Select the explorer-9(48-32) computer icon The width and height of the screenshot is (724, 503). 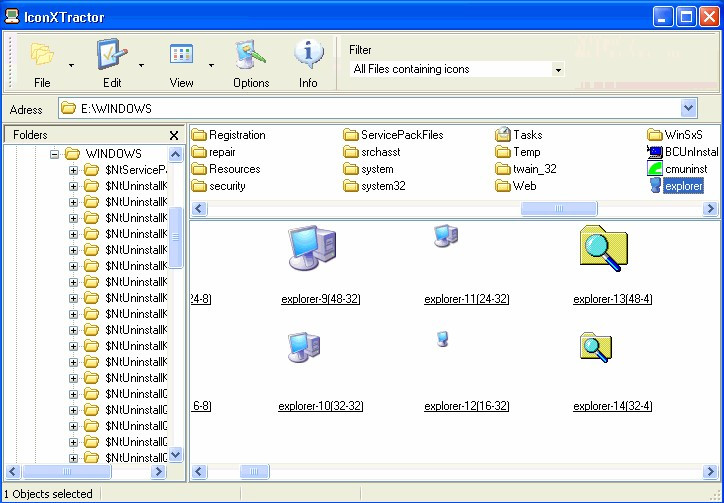click(x=312, y=247)
